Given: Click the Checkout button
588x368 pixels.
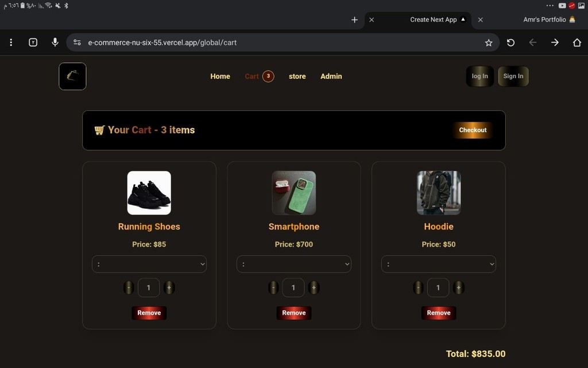Looking at the screenshot, I should (473, 130).
